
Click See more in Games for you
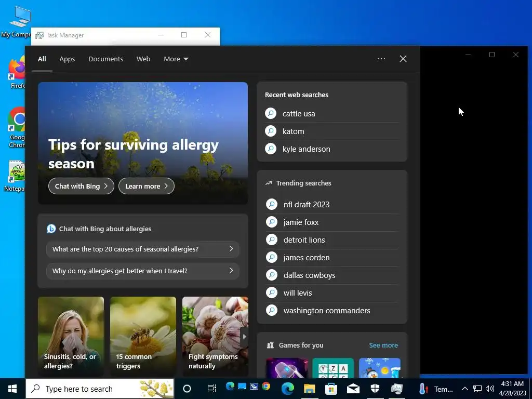click(x=383, y=345)
